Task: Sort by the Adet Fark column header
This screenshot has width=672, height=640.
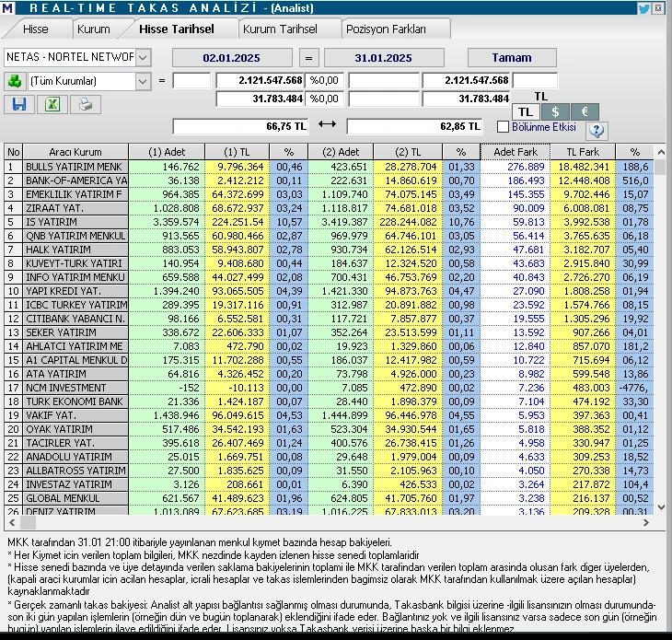Action: coord(516,152)
